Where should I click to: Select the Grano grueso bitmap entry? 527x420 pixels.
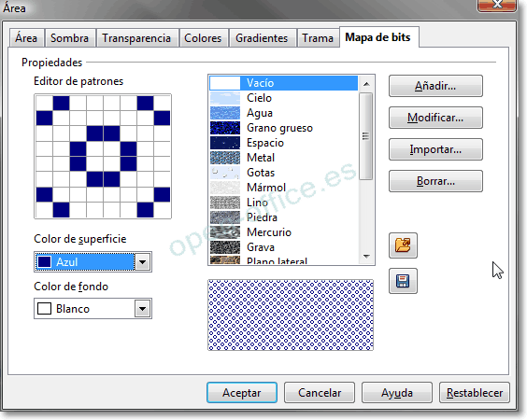tap(284, 128)
